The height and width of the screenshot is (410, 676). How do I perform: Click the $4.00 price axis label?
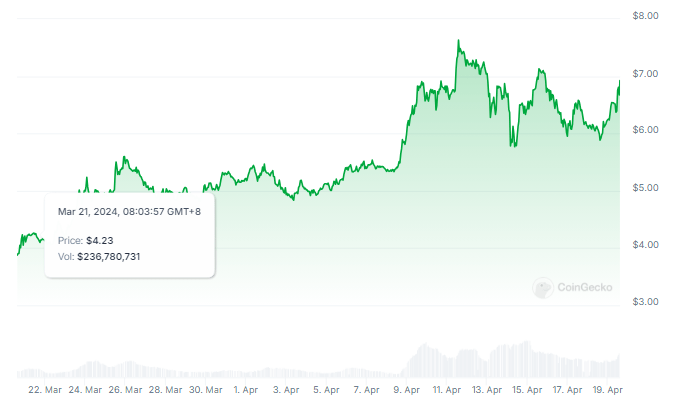(645, 245)
